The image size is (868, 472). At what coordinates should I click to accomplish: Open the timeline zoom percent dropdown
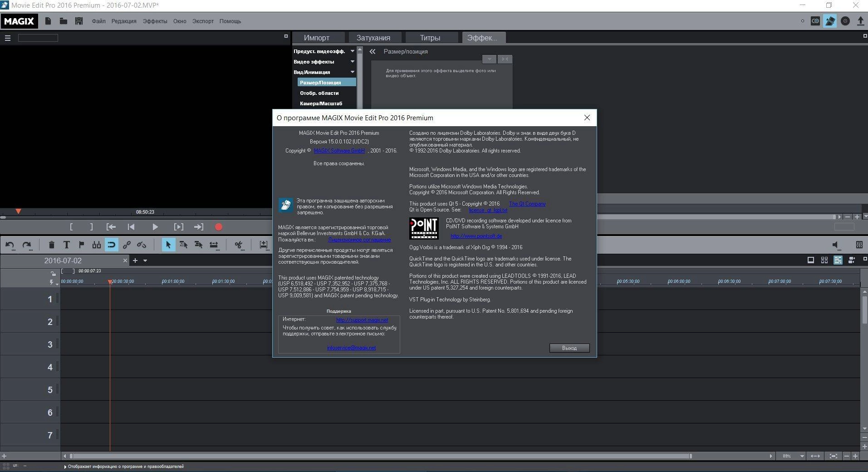[802, 456]
